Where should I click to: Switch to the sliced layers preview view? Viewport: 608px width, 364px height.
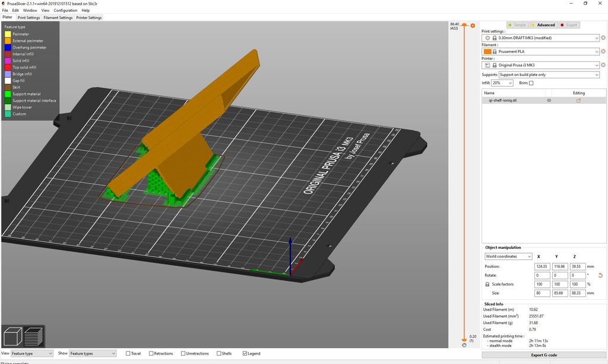coord(34,335)
